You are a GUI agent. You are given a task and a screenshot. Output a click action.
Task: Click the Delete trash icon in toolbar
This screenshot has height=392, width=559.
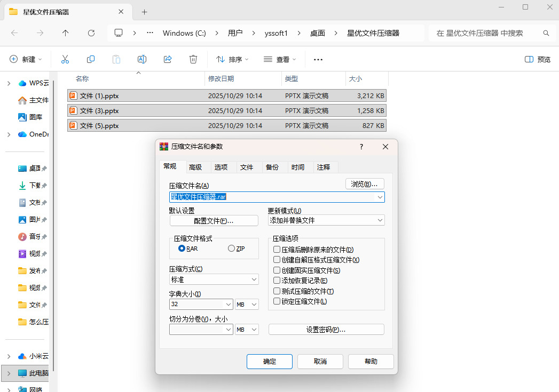193,59
